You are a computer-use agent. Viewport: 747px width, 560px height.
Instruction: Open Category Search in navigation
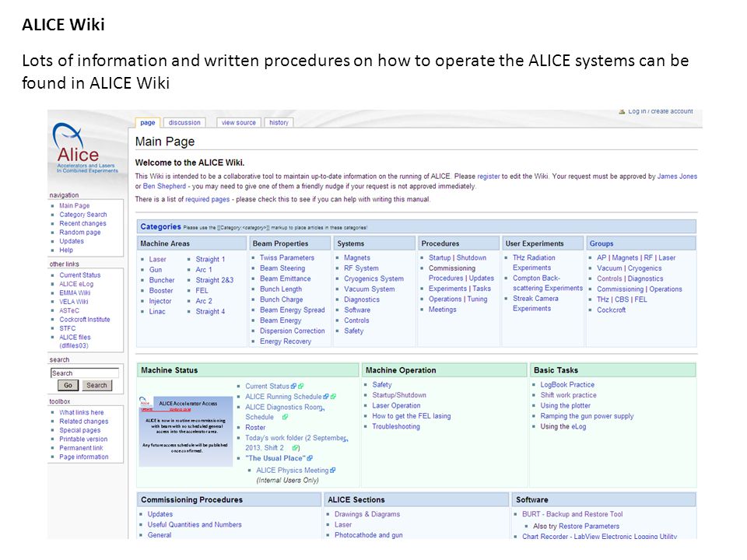pyautogui.click(x=83, y=215)
